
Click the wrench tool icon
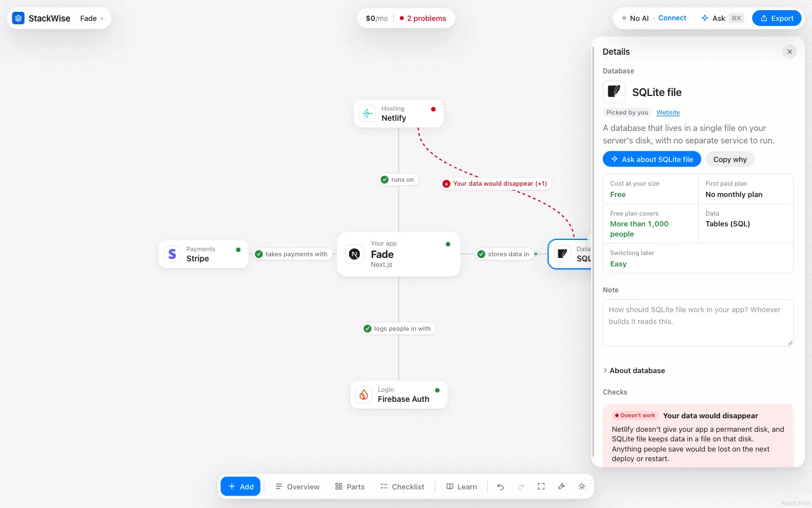562,487
